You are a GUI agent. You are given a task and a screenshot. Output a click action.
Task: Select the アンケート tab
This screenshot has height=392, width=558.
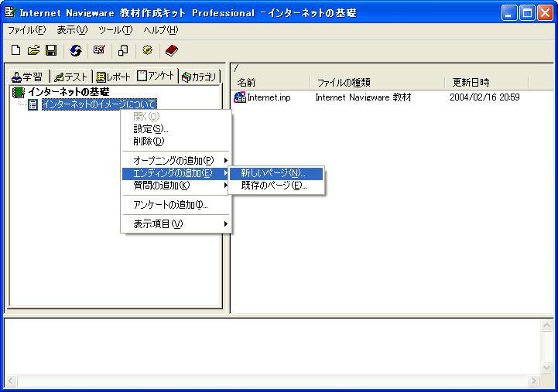[156, 76]
